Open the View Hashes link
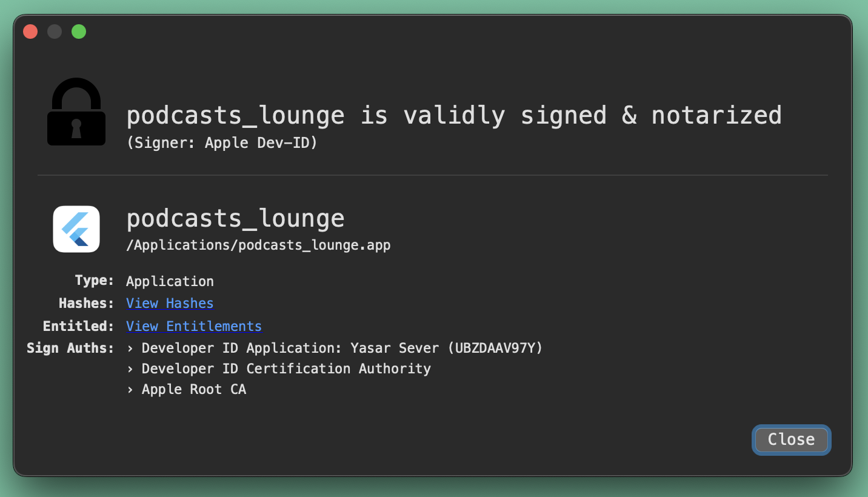Screen dimensions: 868x497 click(x=170, y=303)
